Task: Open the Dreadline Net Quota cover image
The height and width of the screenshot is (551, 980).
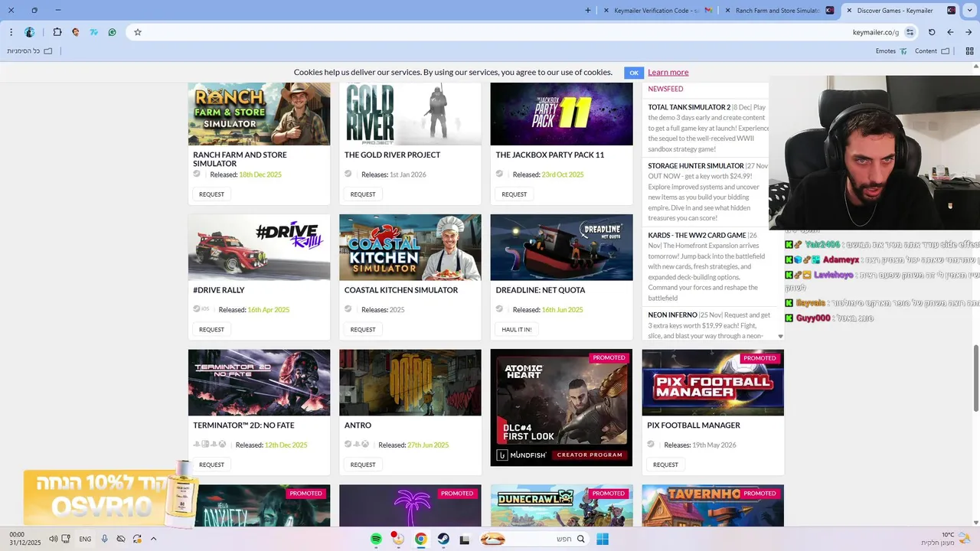Action: 562,247
